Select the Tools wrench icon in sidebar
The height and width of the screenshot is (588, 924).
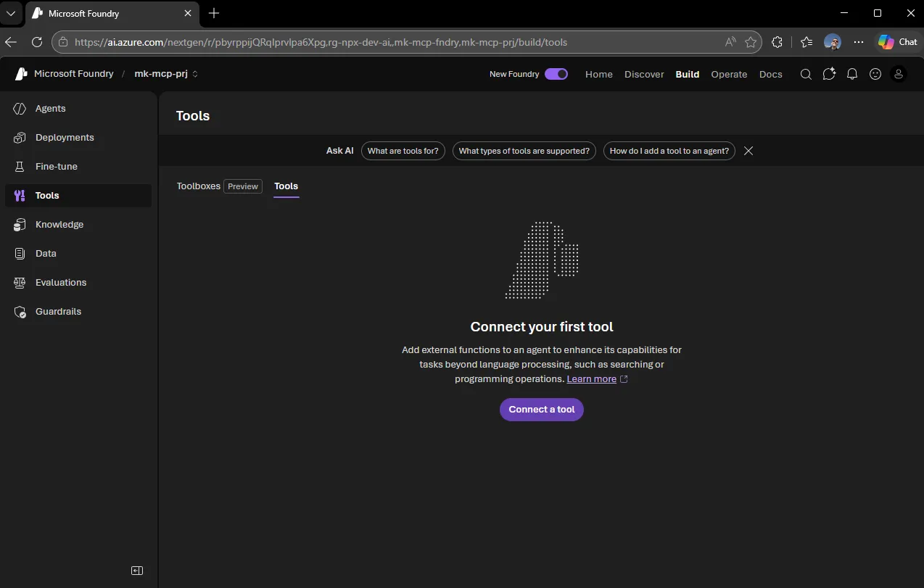click(x=20, y=196)
